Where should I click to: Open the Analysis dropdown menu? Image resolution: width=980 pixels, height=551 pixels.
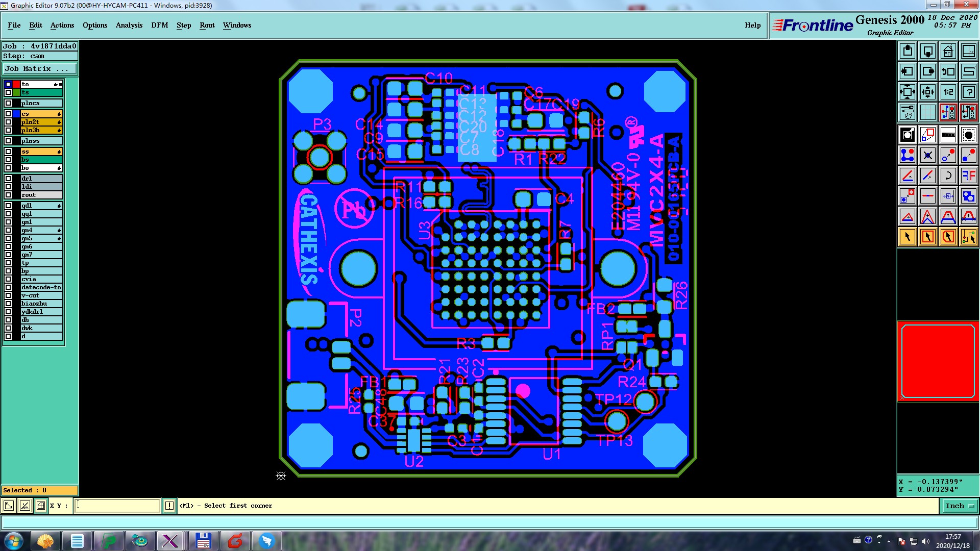129,25
